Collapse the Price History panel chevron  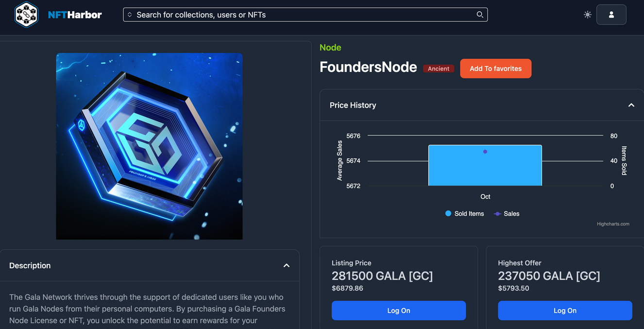click(x=631, y=105)
